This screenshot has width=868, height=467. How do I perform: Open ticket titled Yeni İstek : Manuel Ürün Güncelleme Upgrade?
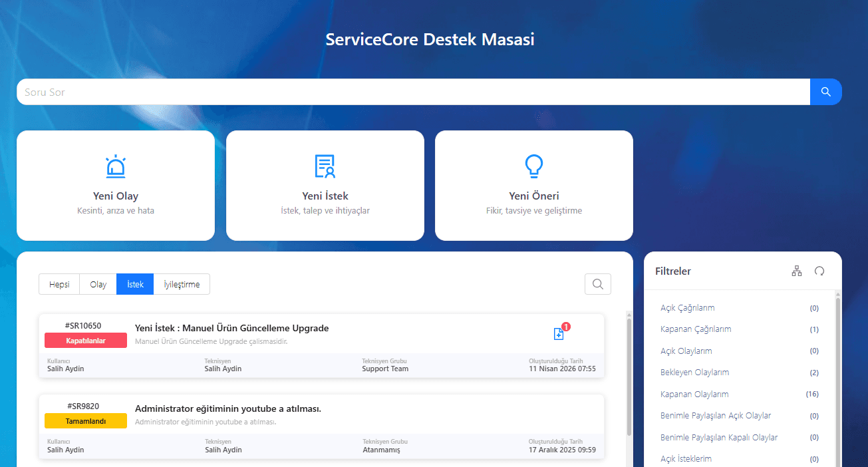coord(232,328)
